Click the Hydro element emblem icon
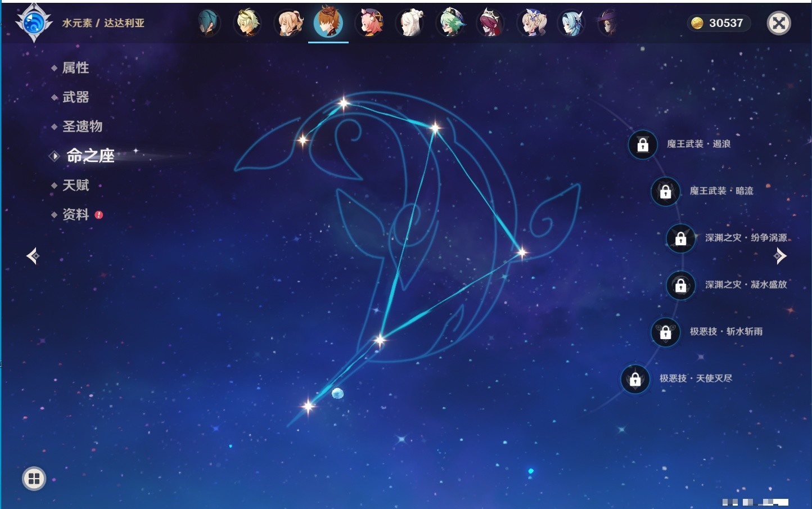 pos(34,22)
